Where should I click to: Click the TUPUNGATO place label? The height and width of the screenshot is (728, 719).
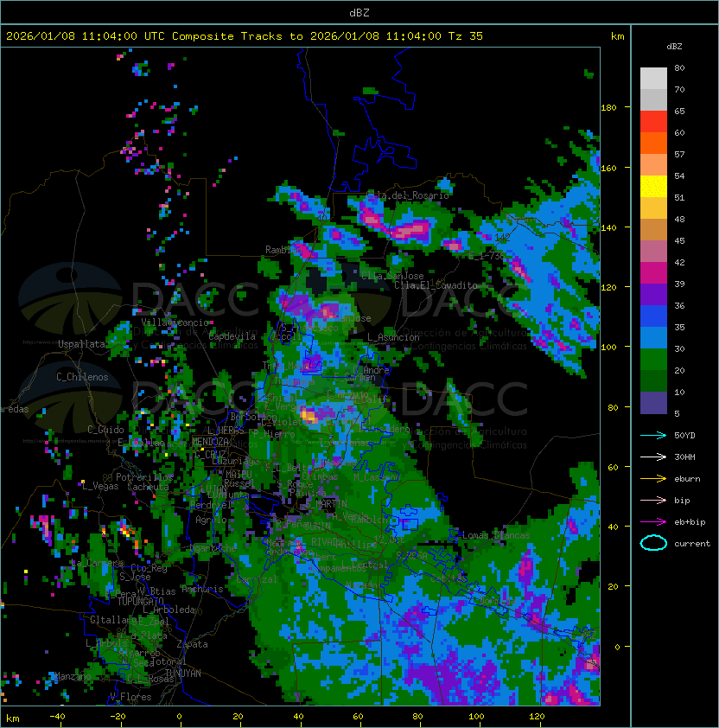coord(140,601)
